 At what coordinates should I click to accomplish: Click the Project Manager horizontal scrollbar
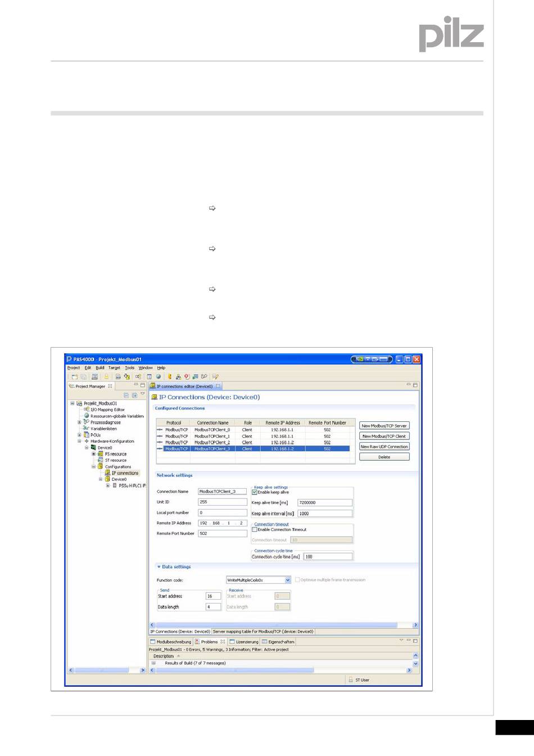107,670
